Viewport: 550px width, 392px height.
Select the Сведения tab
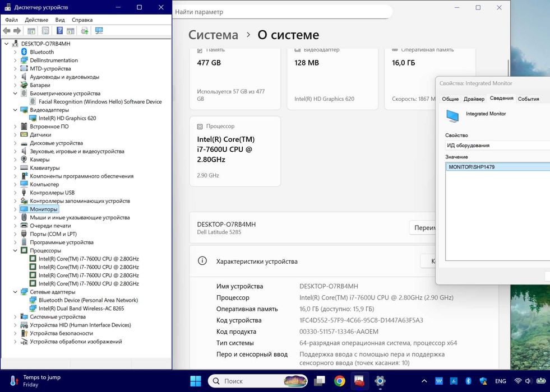pos(501,98)
